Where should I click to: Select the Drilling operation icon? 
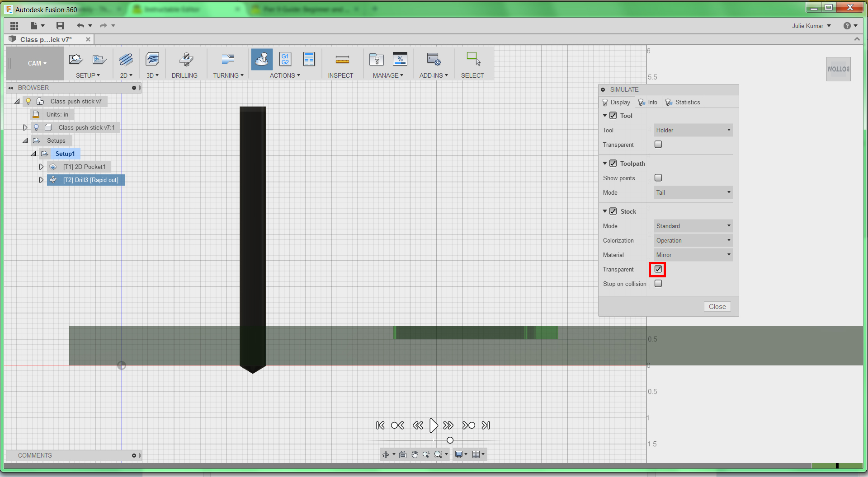[186, 59]
